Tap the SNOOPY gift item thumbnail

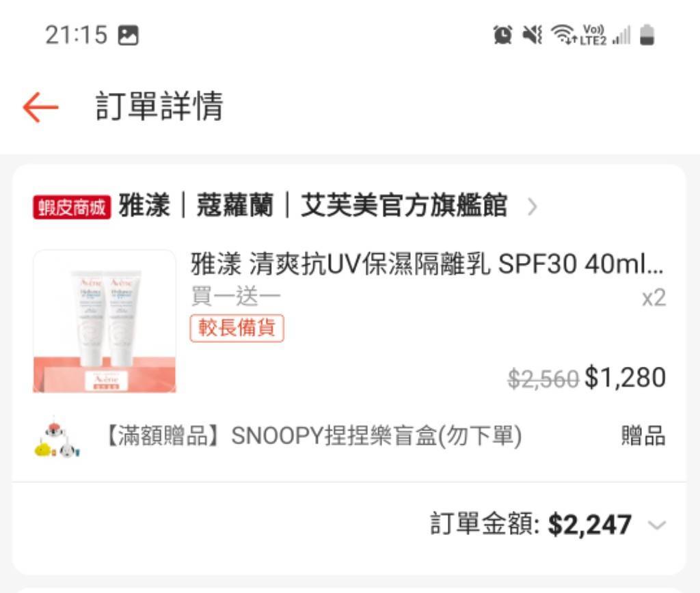(x=57, y=437)
